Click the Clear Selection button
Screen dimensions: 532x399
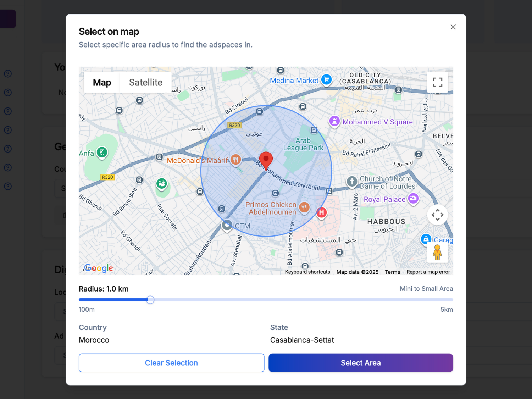171,363
